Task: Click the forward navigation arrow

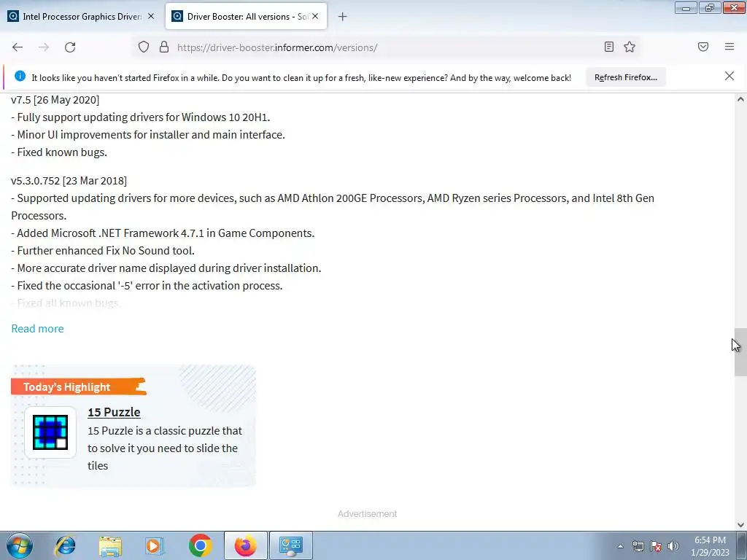Action: 44,47
